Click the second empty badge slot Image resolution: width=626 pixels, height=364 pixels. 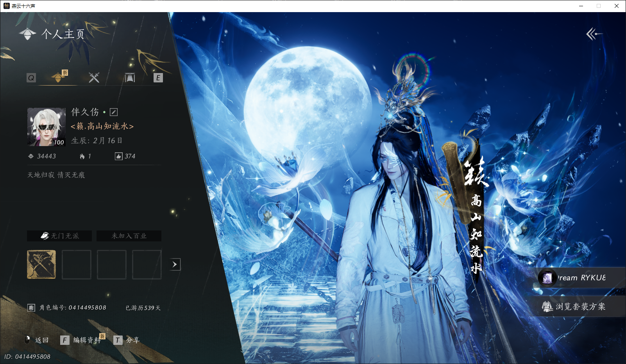pos(112,264)
